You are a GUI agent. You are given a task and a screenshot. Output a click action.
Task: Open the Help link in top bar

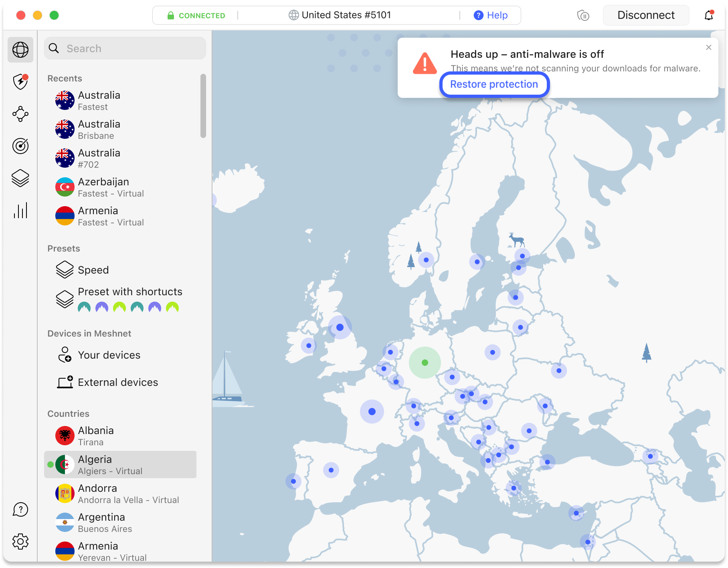[491, 15]
